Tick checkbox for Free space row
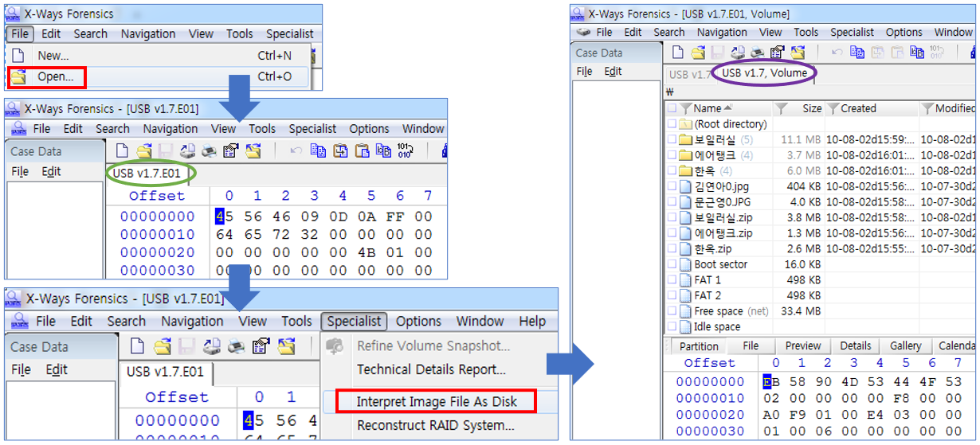 [x=672, y=311]
